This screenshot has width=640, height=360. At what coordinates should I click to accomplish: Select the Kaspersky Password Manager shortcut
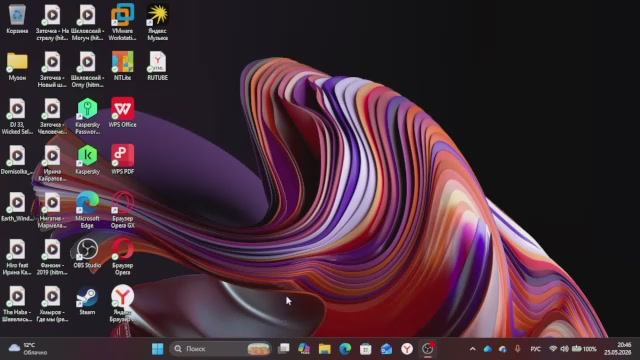(x=87, y=116)
